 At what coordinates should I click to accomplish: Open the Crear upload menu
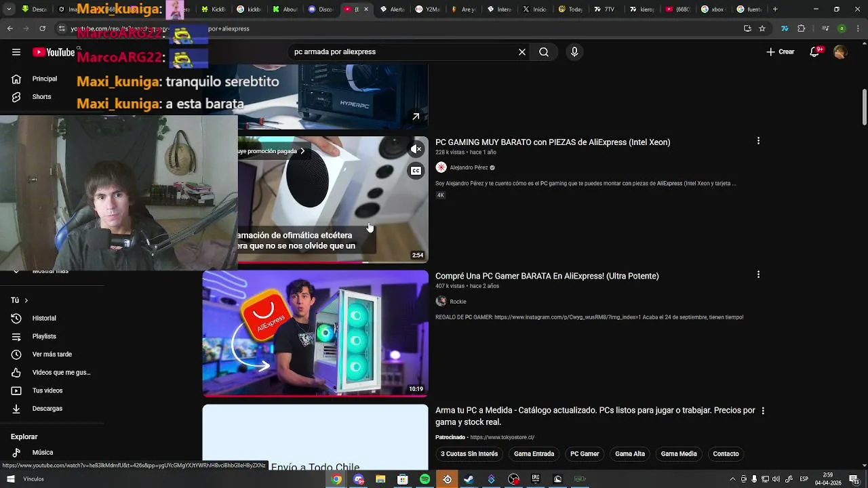click(x=781, y=52)
